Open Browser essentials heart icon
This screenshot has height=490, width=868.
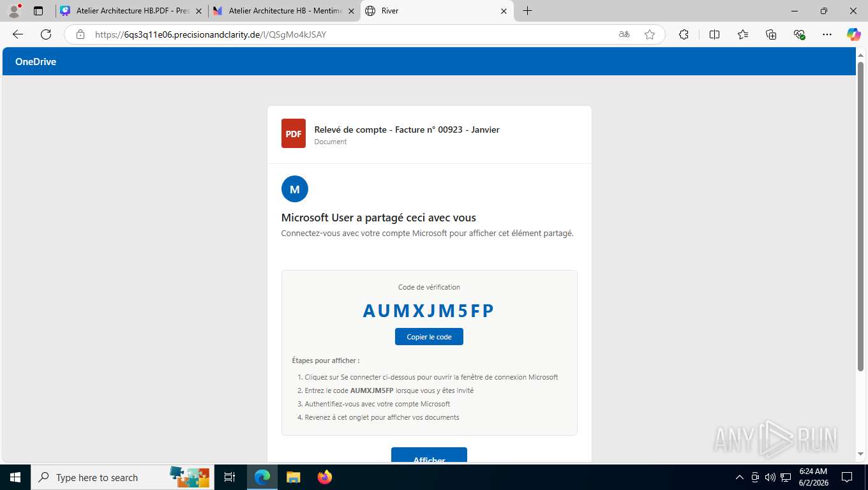[799, 34]
